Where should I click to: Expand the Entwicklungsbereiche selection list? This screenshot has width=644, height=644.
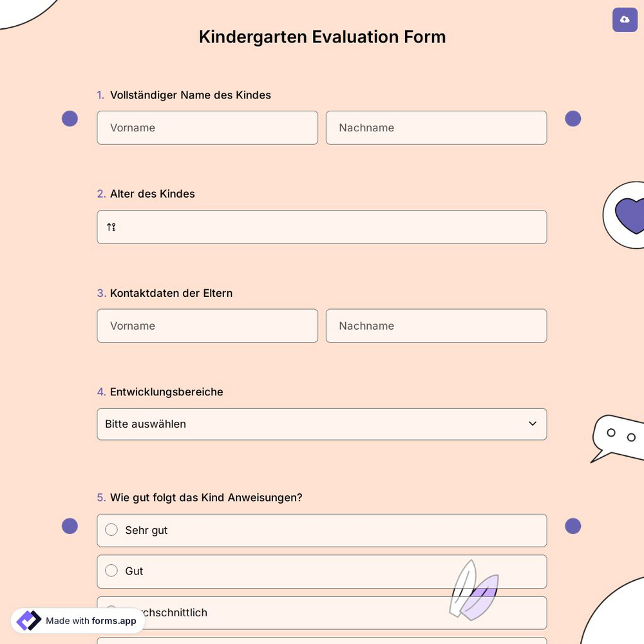(322, 424)
